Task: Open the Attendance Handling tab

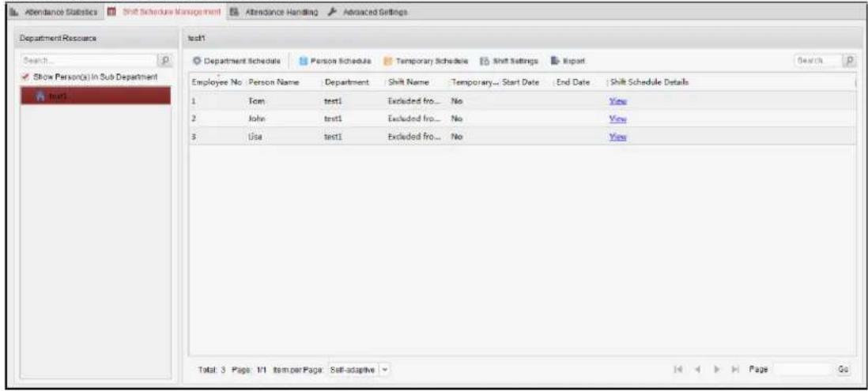Action: [274, 12]
